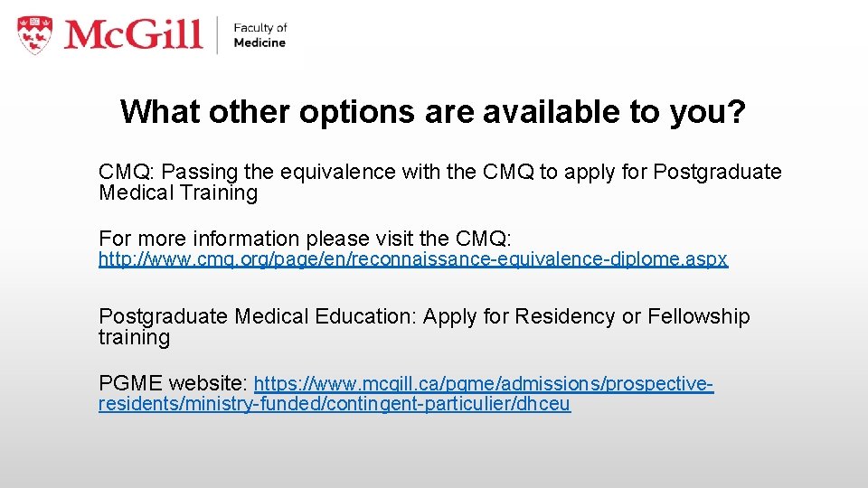Click the vertical divider beside the McGill logo
The width and height of the screenshot is (868, 488).
point(217,35)
